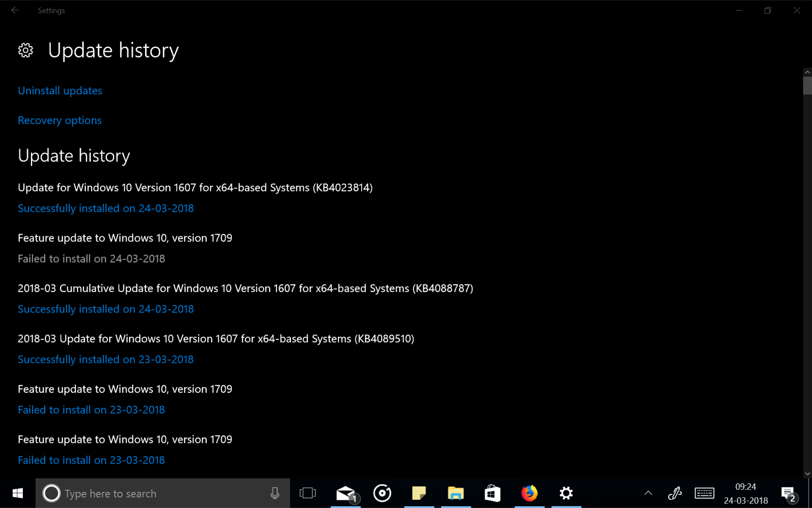
Task: Click the gear icon beside Update history title
Action: click(26, 50)
